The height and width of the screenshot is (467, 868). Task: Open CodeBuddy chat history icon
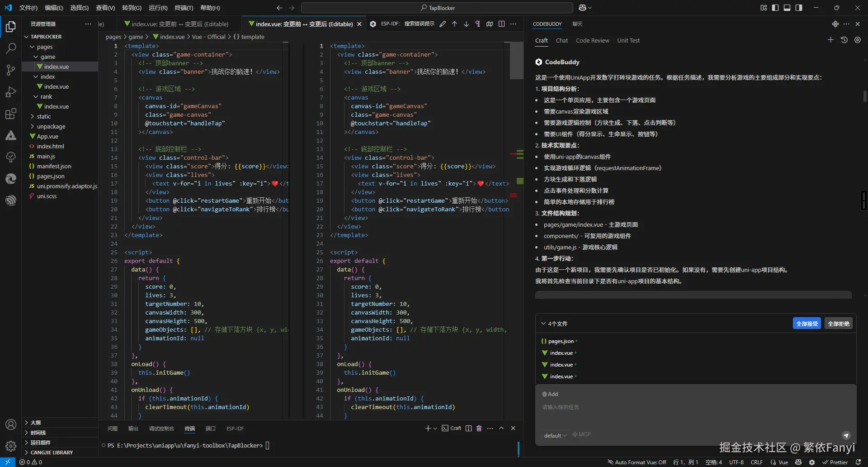(844, 40)
